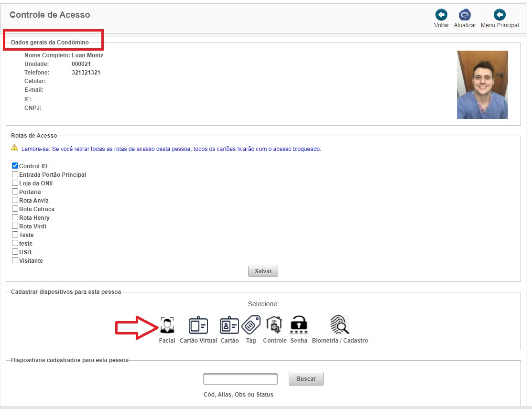This screenshot has height=409, width=532.
Task: Select the Rota Henry checkbox
Action: coord(15,217)
